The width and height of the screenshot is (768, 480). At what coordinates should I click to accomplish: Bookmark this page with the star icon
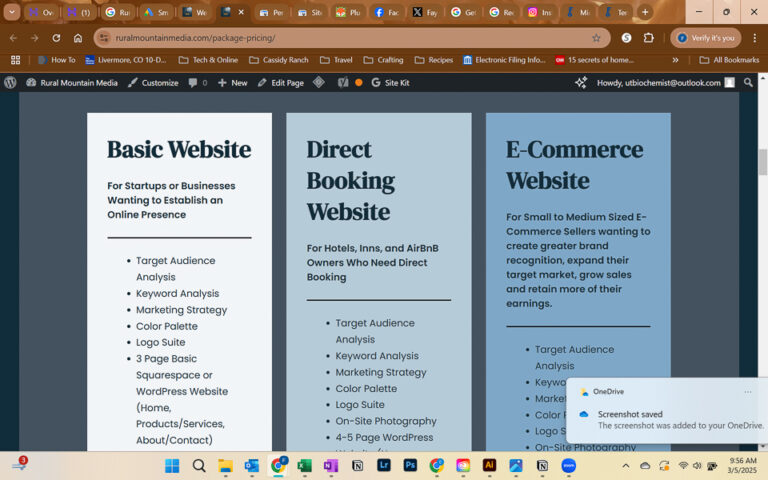click(x=596, y=38)
